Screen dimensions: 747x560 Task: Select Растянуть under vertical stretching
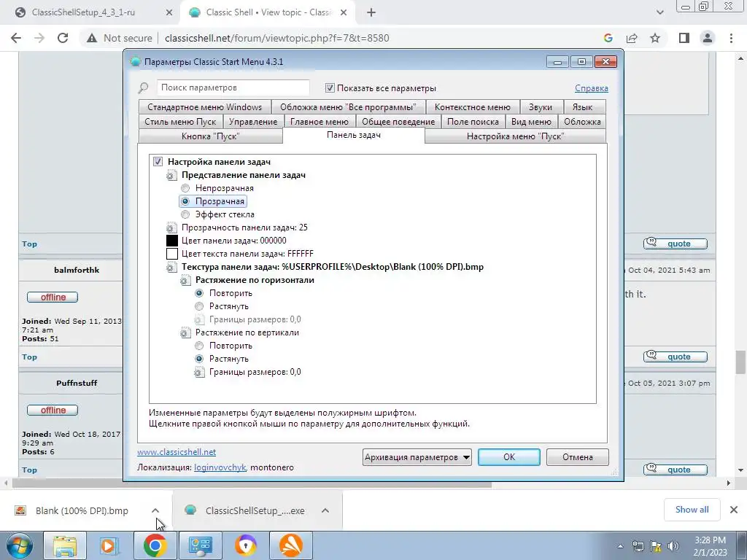pyautogui.click(x=199, y=359)
